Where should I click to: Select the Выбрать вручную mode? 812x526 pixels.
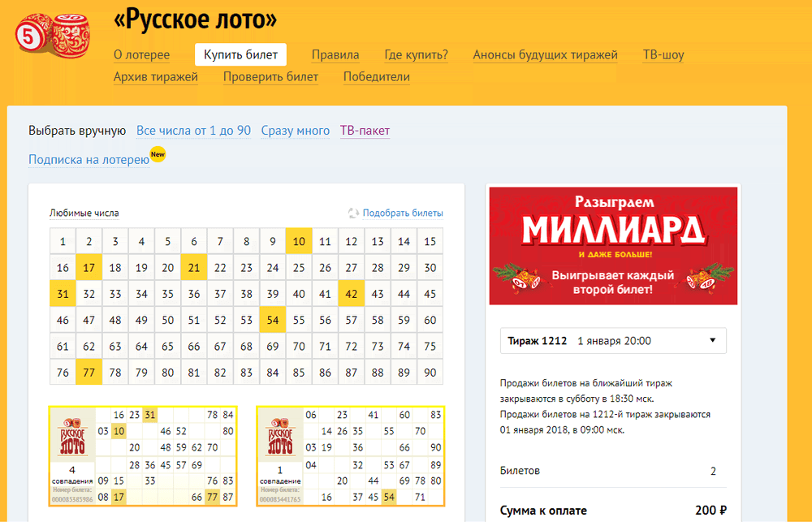pos(77,131)
